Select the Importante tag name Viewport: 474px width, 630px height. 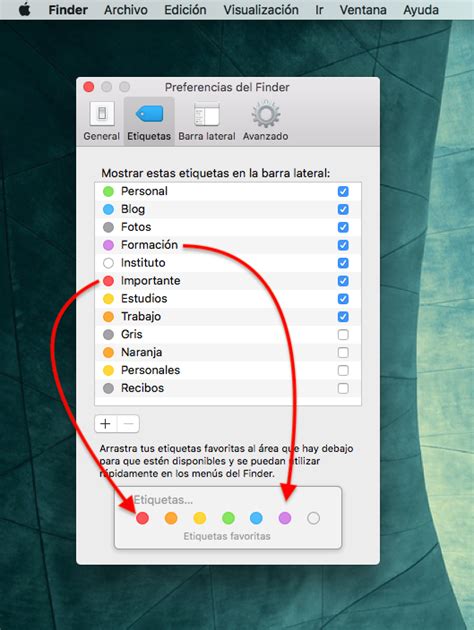[x=151, y=281]
